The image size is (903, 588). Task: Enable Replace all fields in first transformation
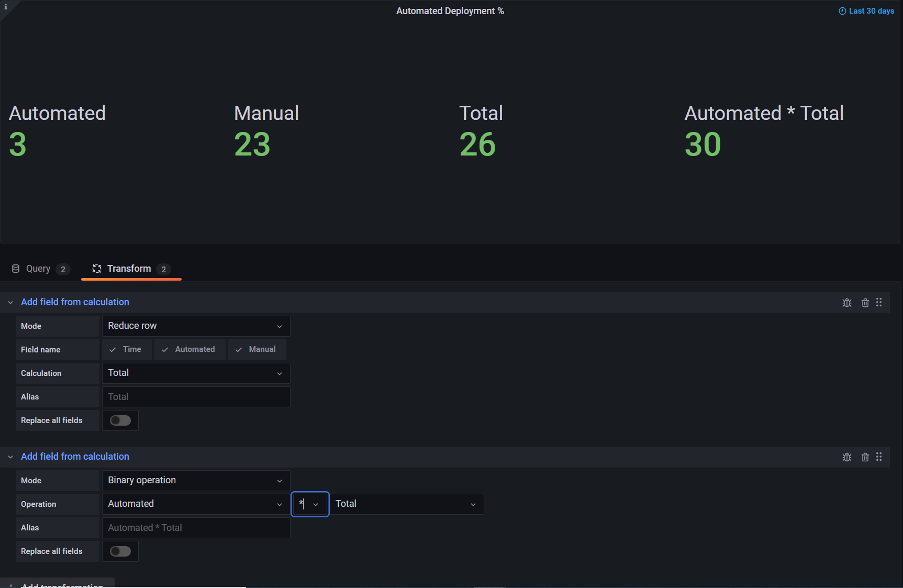click(120, 420)
